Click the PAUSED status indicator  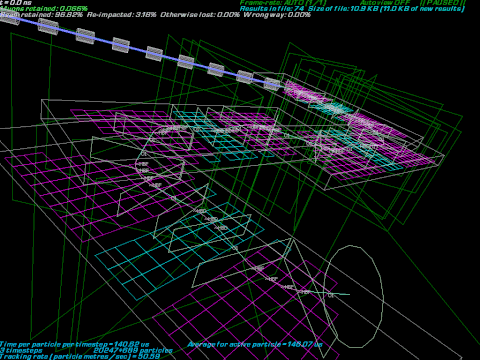[x=443, y=2]
